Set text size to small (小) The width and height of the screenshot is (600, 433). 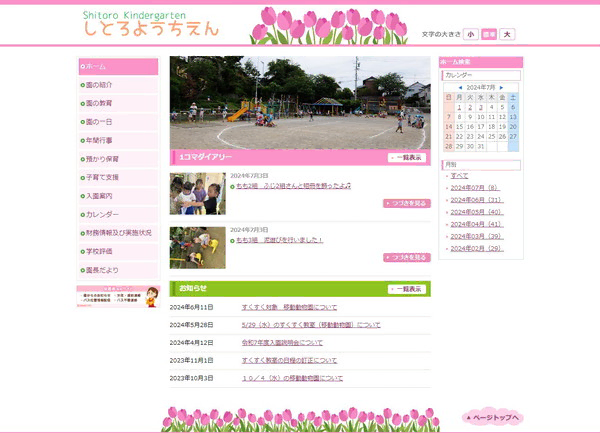[x=470, y=34]
